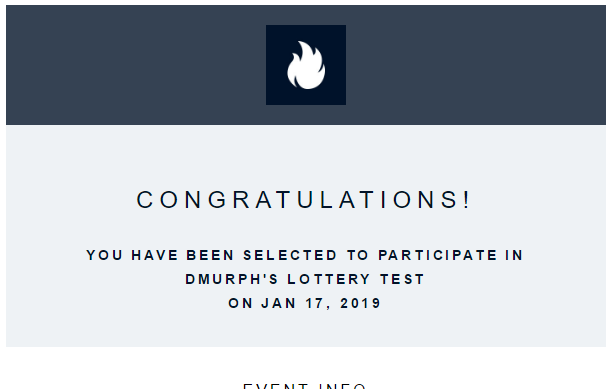
Task: Click the white flame logo icon
Action: (306, 65)
